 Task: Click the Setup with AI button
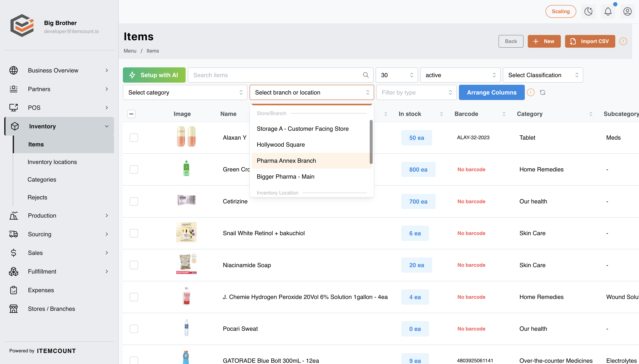(x=154, y=75)
